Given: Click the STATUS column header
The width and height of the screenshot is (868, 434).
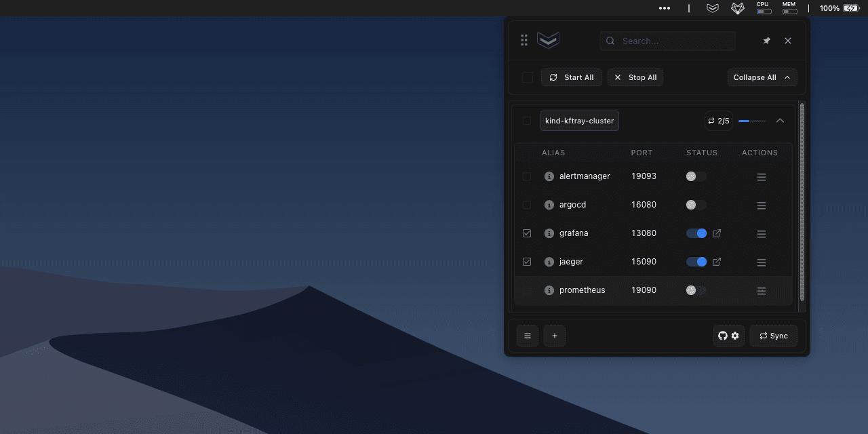Looking at the screenshot, I should pos(702,153).
